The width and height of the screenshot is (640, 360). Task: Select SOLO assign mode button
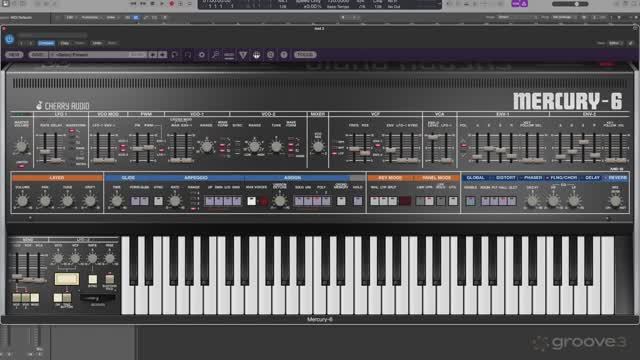tap(299, 201)
